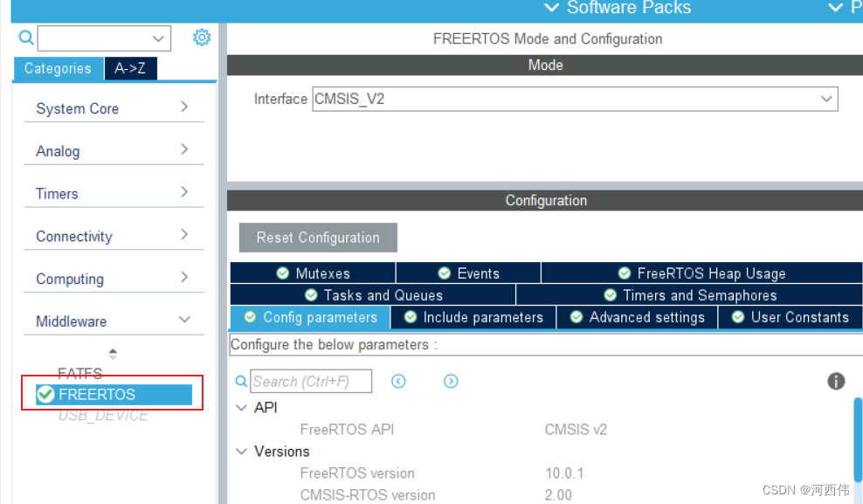The width and height of the screenshot is (863, 504).
Task: Open the Interface CMSIS_V2 dropdown
Action: tap(825, 99)
